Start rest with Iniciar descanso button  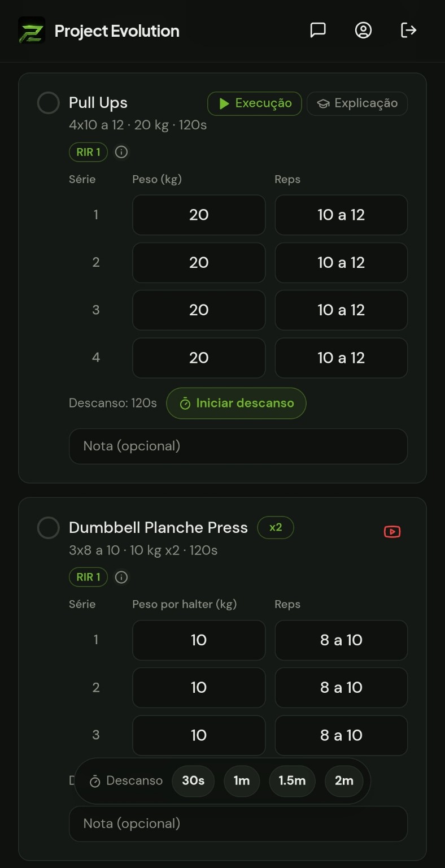(x=236, y=403)
